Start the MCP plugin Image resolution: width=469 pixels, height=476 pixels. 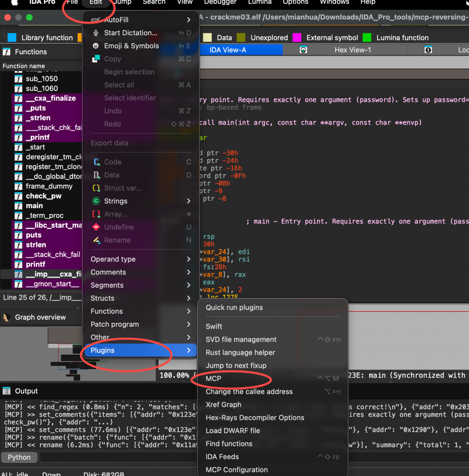(272, 379)
